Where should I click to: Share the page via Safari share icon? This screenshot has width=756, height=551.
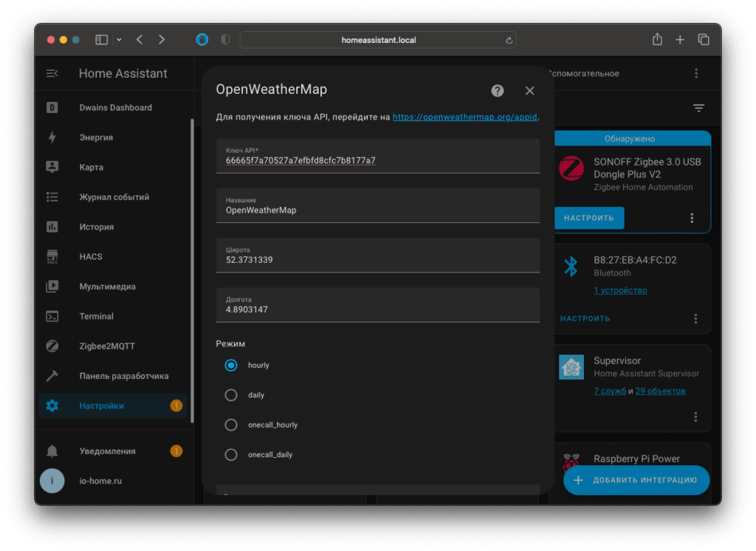click(657, 40)
